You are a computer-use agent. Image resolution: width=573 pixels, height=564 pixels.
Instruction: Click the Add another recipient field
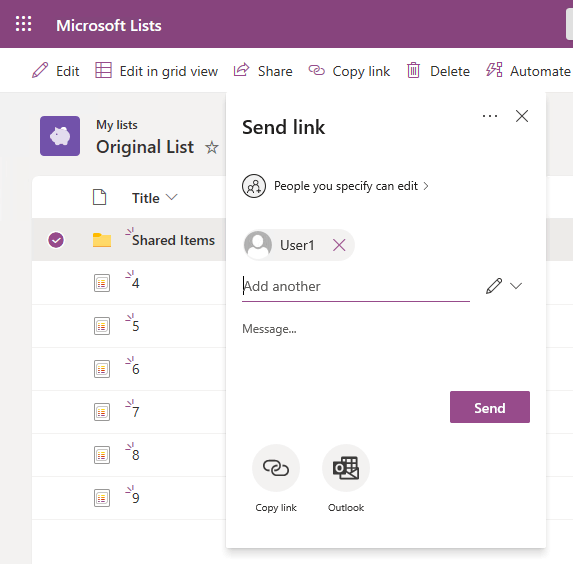click(x=356, y=286)
